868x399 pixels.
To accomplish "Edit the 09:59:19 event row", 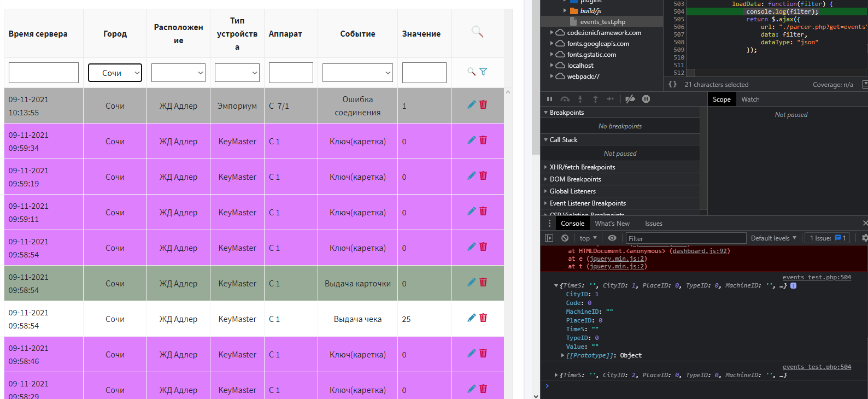I will point(472,175).
